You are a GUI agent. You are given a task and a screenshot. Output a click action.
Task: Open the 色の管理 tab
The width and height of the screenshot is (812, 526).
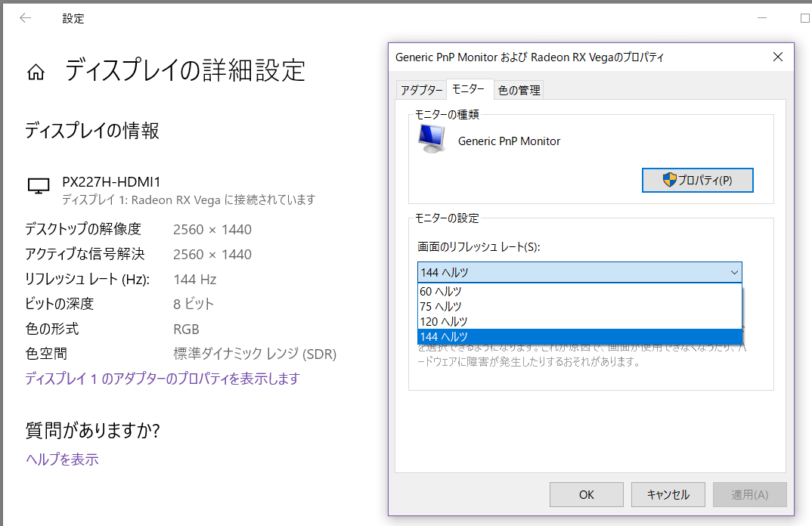click(519, 90)
